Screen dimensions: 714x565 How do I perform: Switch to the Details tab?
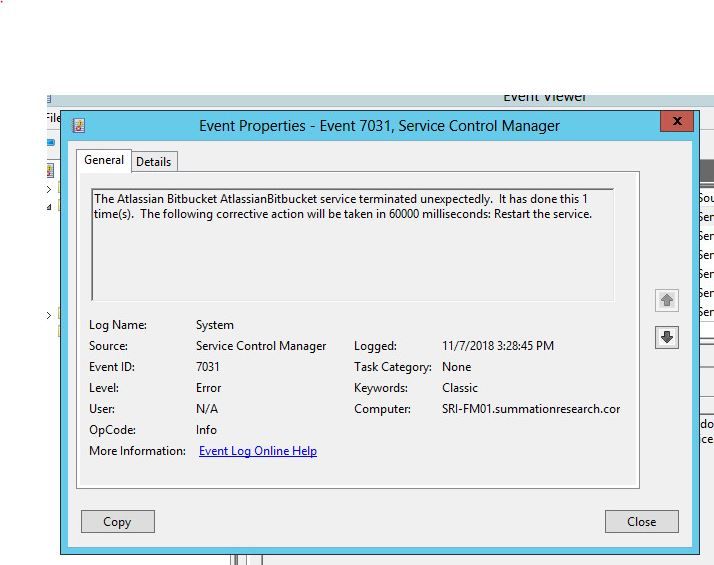(x=153, y=162)
